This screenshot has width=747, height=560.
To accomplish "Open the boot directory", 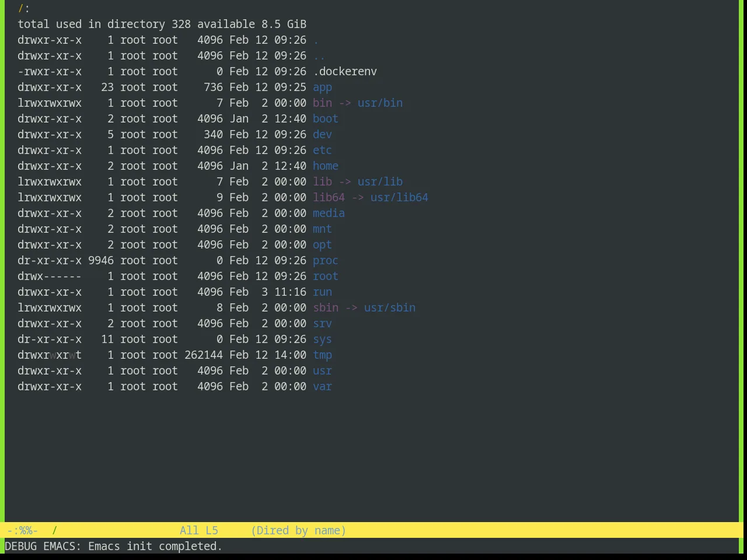I will click(x=326, y=119).
